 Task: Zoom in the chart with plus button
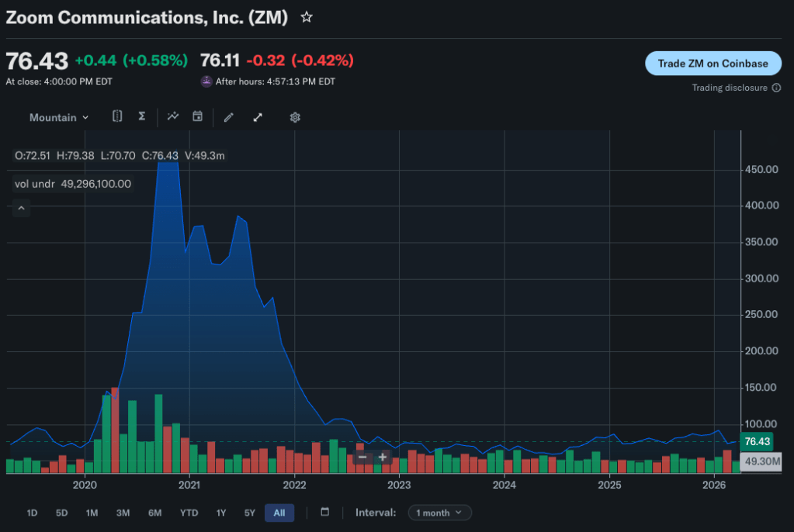[x=383, y=457]
